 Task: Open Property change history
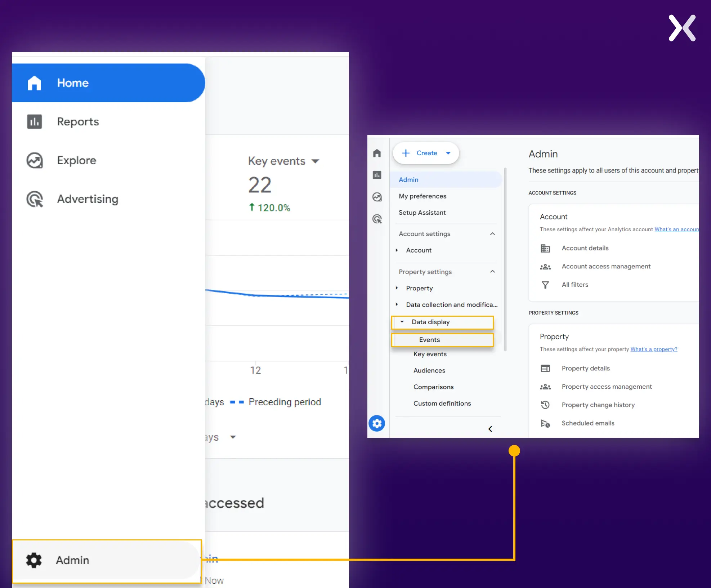[598, 405]
